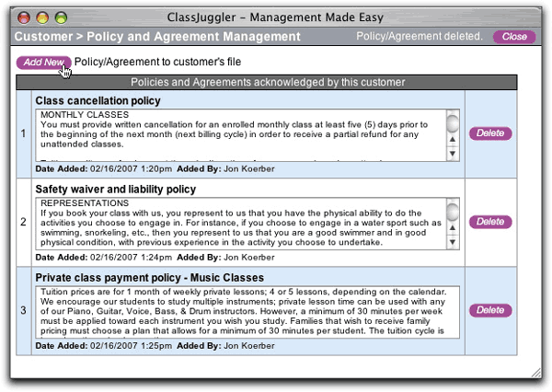Viewport: 552px width, 392px height.
Task: Click the Customer > Policy and Agreement Management heading
Action: (157, 37)
